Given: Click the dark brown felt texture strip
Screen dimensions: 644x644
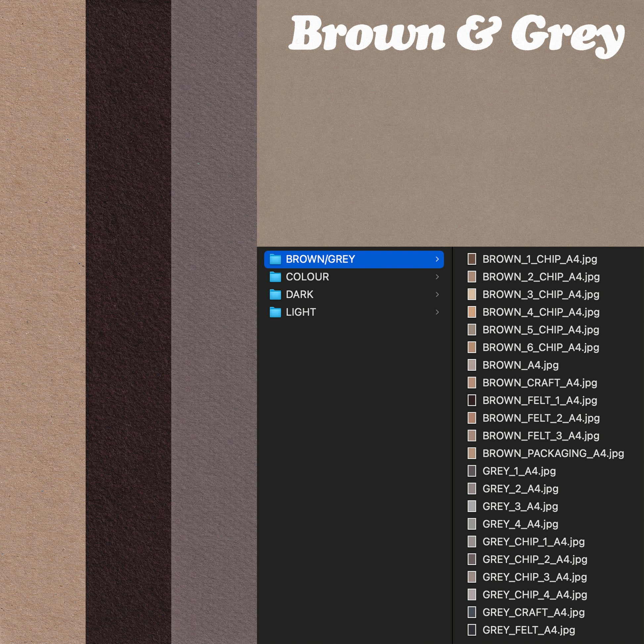Looking at the screenshot, I should pos(128,322).
